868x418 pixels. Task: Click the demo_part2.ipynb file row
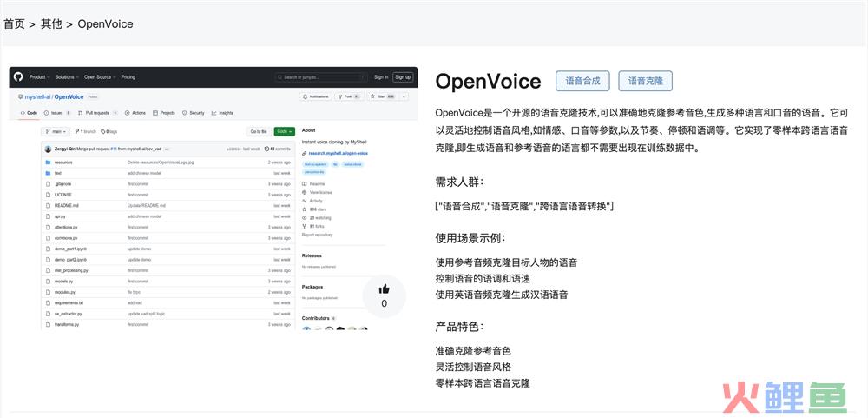tap(168, 260)
